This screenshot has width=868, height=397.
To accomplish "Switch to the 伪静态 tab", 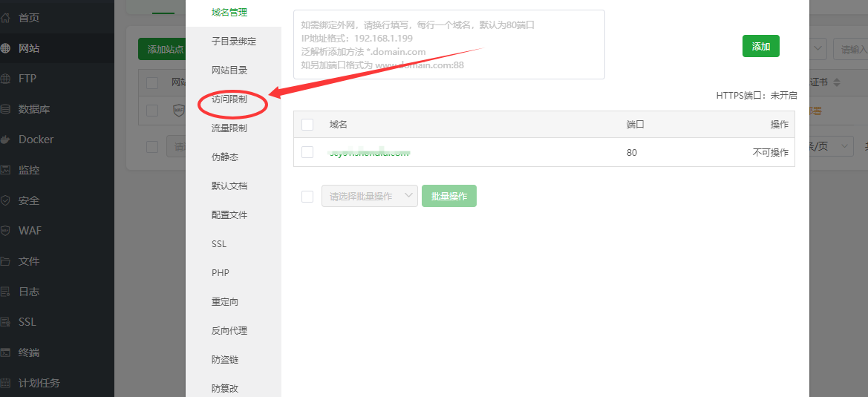I will pyautogui.click(x=225, y=157).
